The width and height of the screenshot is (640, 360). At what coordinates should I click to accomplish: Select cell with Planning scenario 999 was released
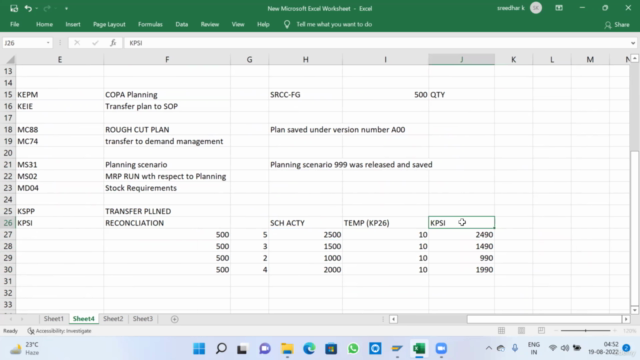coord(305,165)
